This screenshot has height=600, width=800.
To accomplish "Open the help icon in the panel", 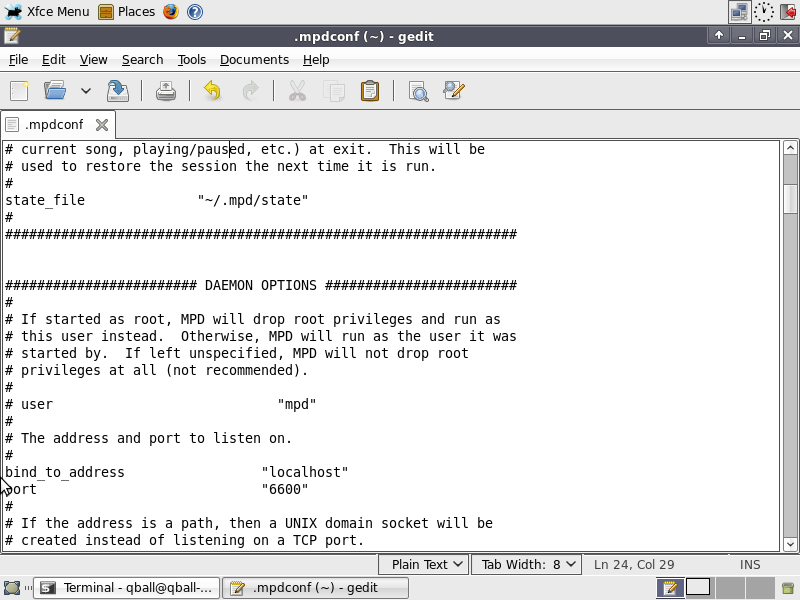I will point(195,11).
